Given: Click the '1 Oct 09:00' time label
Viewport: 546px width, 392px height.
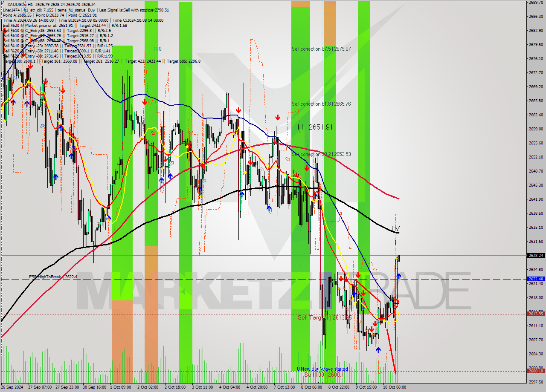Looking at the screenshot, I should 121,387.
